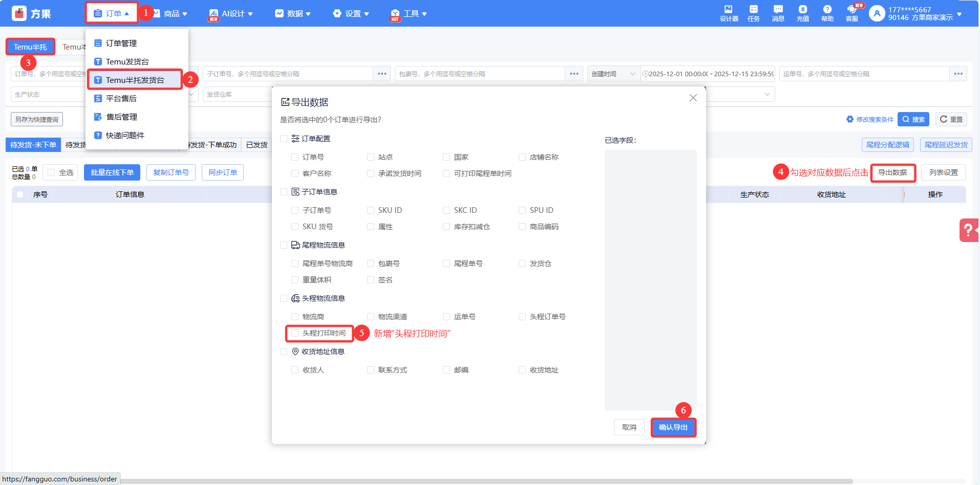Select Temu半托发货台 from the menu
The height and width of the screenshot is (485, 980).
coord(135,80)
